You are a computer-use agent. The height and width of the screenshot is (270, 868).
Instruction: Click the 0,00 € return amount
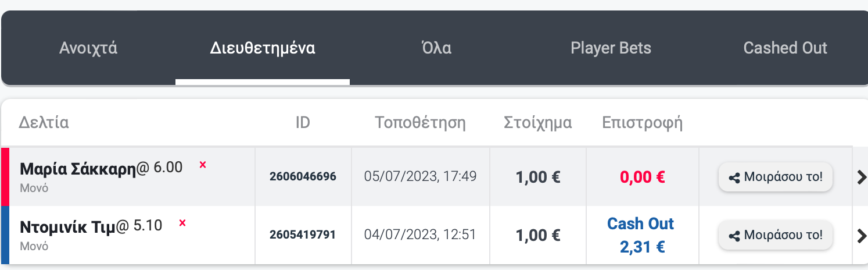642,177
